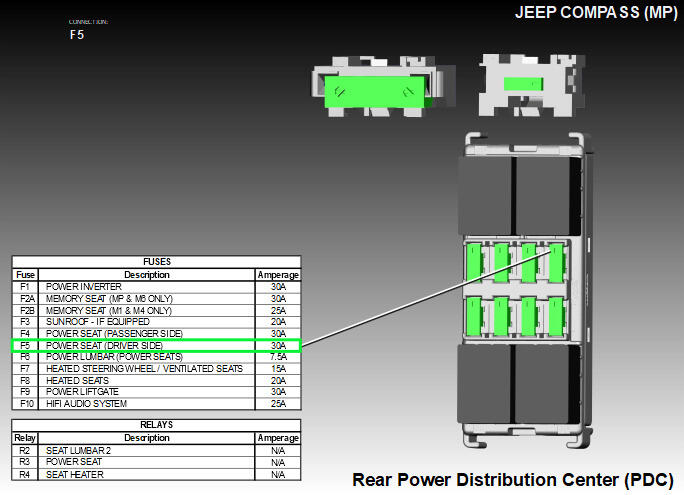This screenshot has height=495, width=684.
Task: Click the 25A amperage for HIFI AUDIO SYSTEM
Action: (x=278, y=403)
